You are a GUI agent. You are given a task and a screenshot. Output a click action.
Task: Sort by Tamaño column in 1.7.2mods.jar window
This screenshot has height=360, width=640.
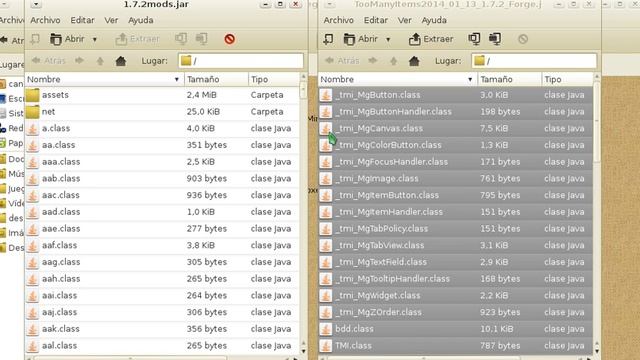(216, 79)
